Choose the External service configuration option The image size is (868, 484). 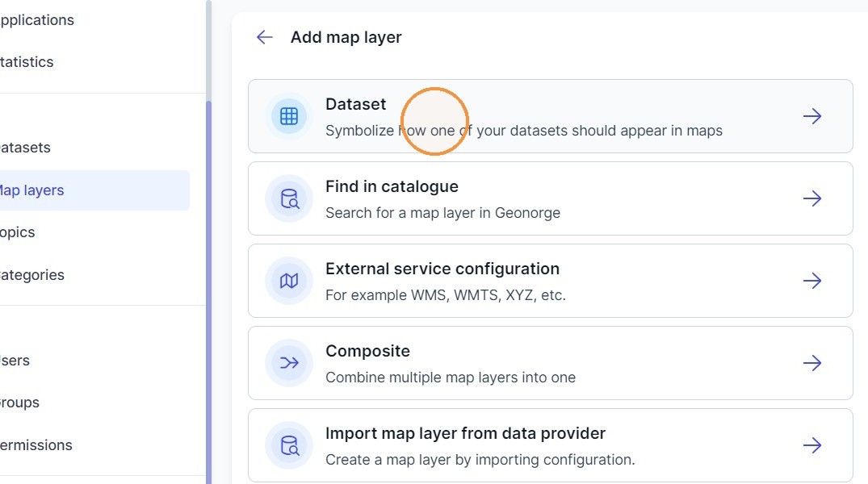[x=550, y=281]
